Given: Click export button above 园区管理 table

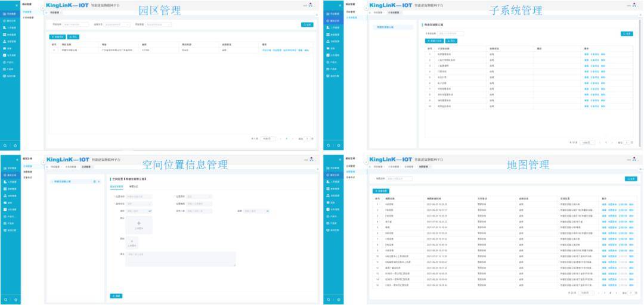Looking at the screenshot, I should [x=73, y=37].
